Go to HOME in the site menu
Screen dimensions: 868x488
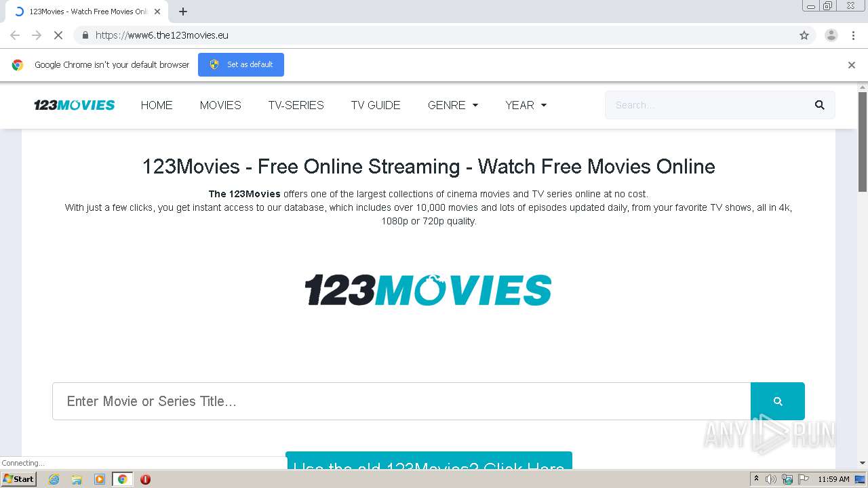click(x=157, y=105)
